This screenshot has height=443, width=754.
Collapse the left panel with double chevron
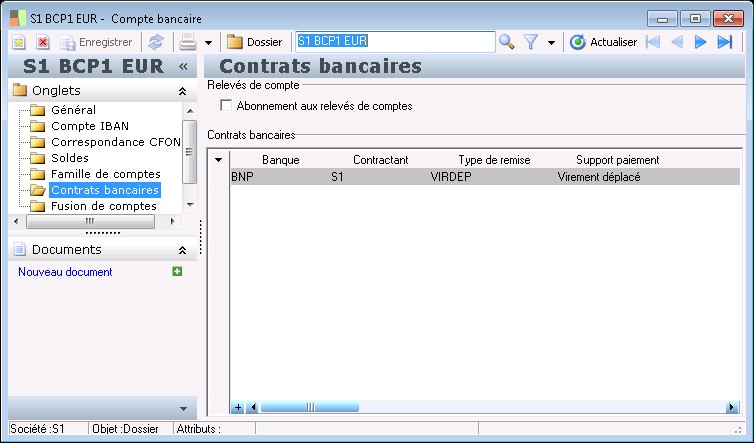point(183,66)
